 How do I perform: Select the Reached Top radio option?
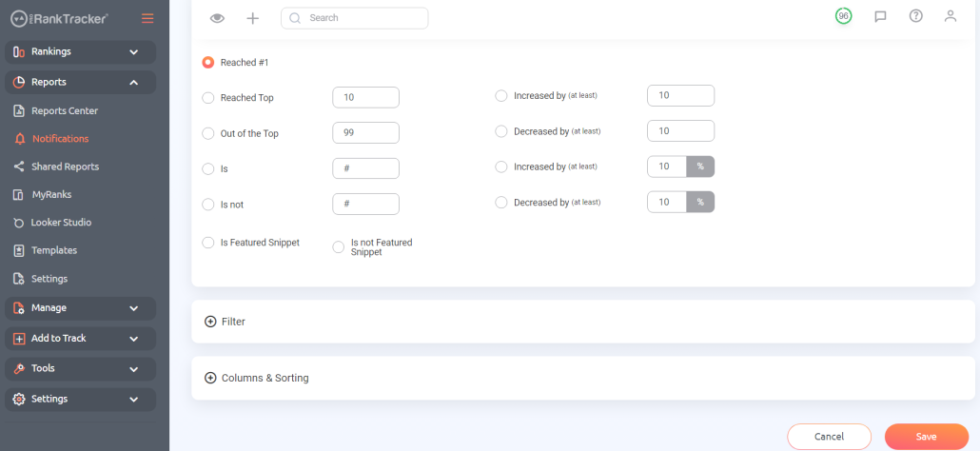tap(208, 98)
